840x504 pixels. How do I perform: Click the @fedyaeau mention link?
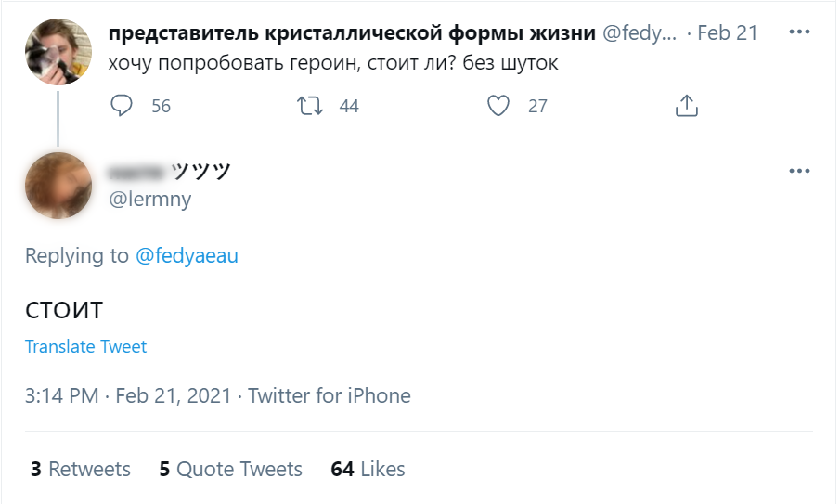[187, 255]
